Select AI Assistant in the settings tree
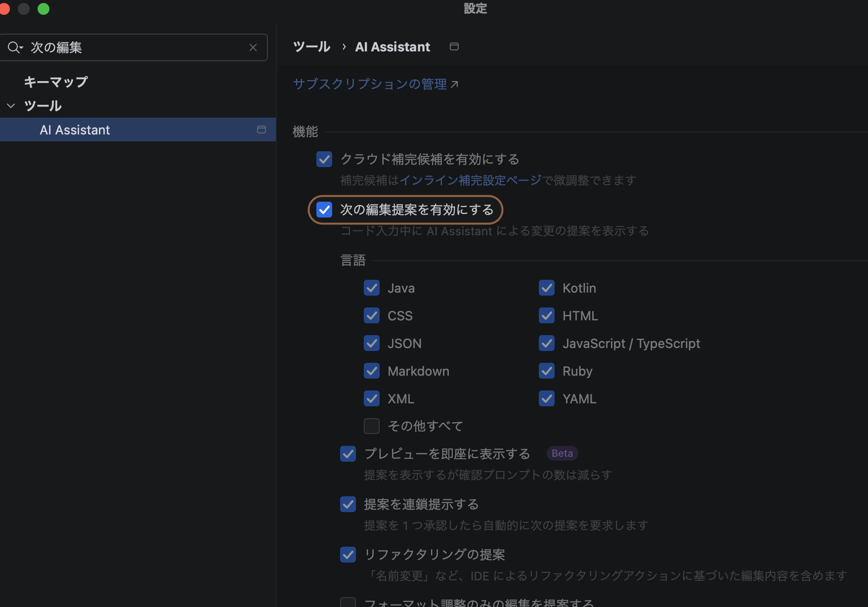Screen dimensions: 868x607 click(x=75, y=130)
